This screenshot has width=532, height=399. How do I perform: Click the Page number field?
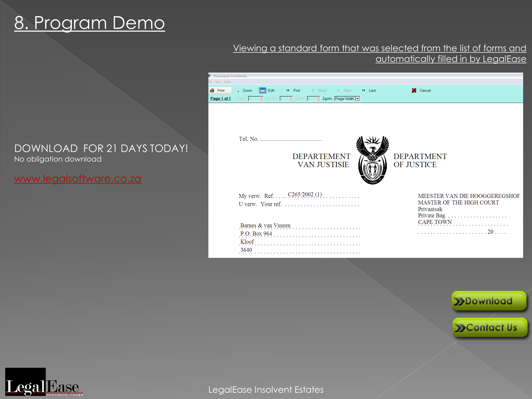point(254,99)
